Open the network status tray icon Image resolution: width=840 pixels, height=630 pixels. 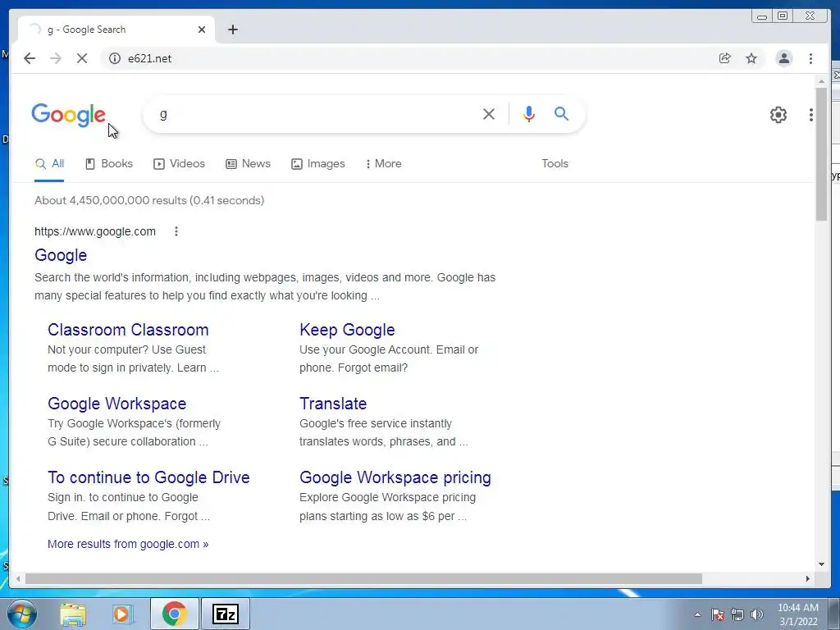[x=737, y=614]
